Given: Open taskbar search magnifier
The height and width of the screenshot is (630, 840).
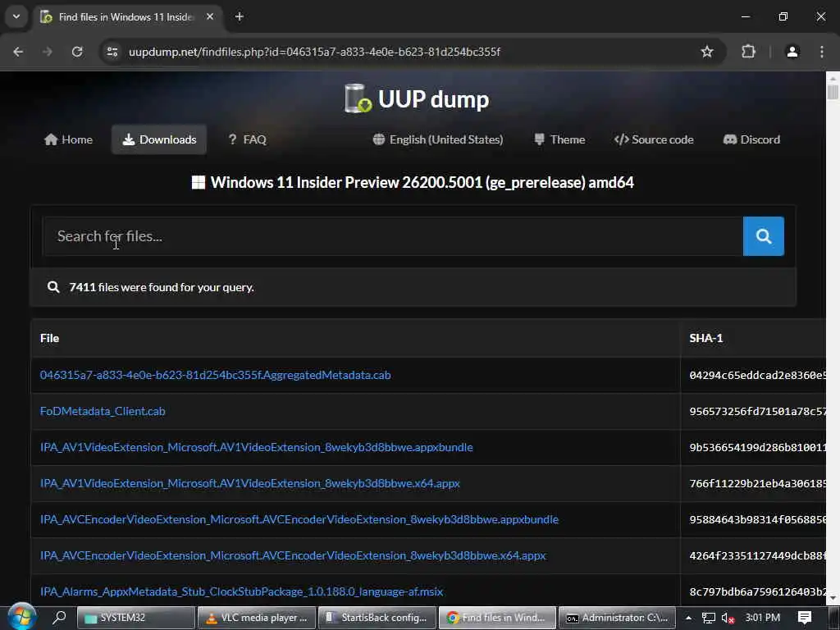Looking at the screenshot, I should 59,618.
